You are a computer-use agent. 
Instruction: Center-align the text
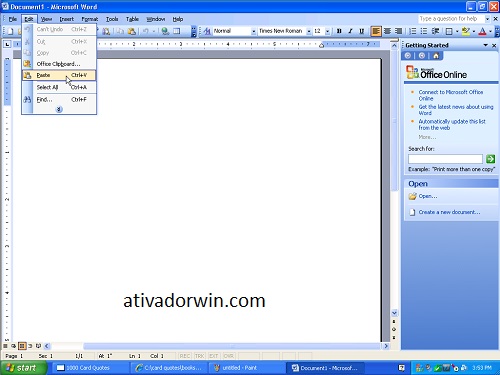(387, 31)
